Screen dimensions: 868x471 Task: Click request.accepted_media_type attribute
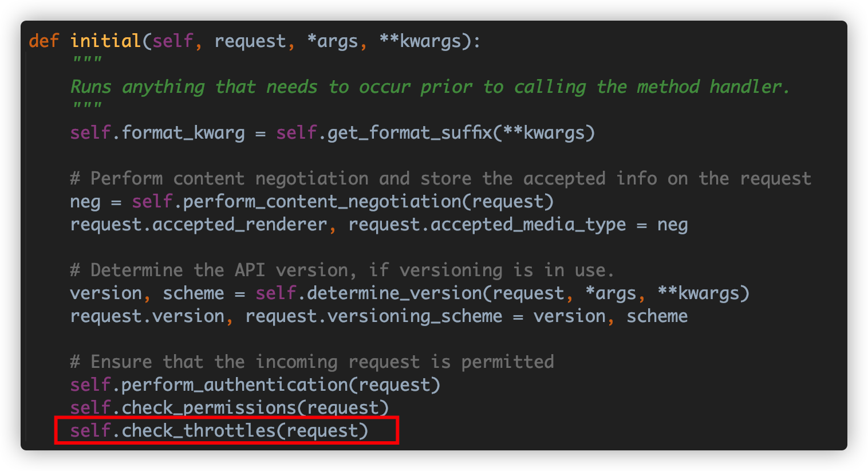(487, 225)
